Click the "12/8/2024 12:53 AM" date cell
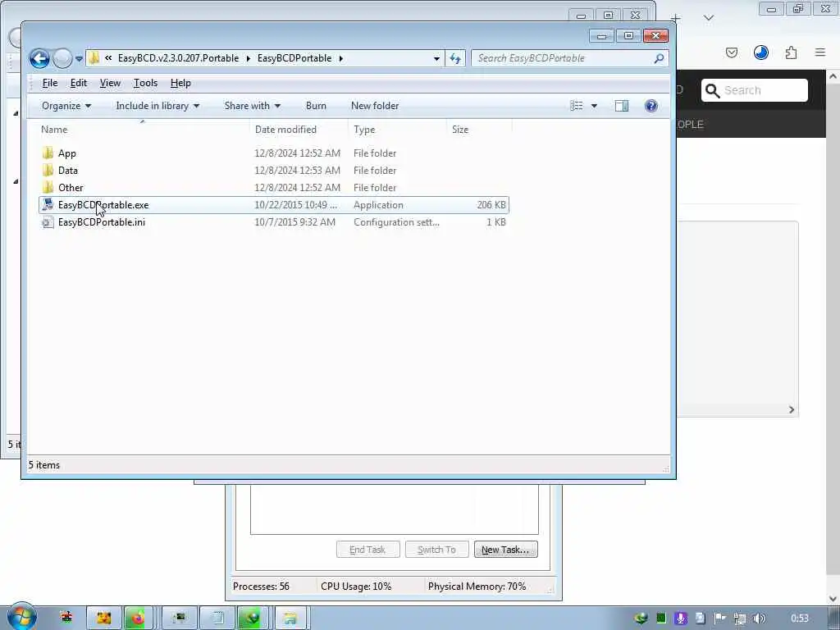 click(297, 171)
